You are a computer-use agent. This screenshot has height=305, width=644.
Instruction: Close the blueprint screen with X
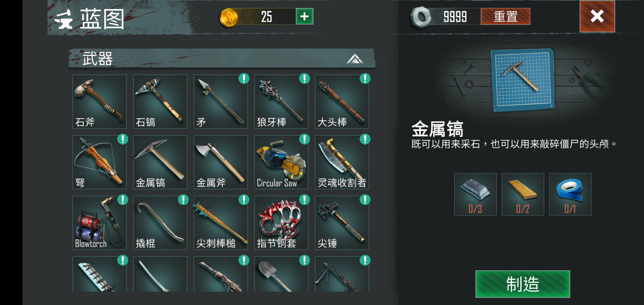pyautogui.click(x=597, y=16)
